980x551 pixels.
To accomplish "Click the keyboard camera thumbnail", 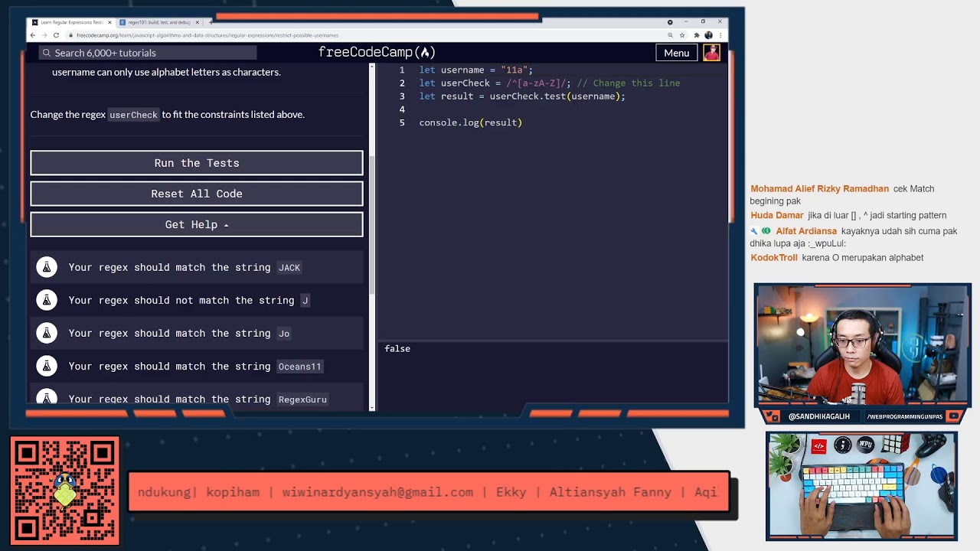I will point(861,486).
